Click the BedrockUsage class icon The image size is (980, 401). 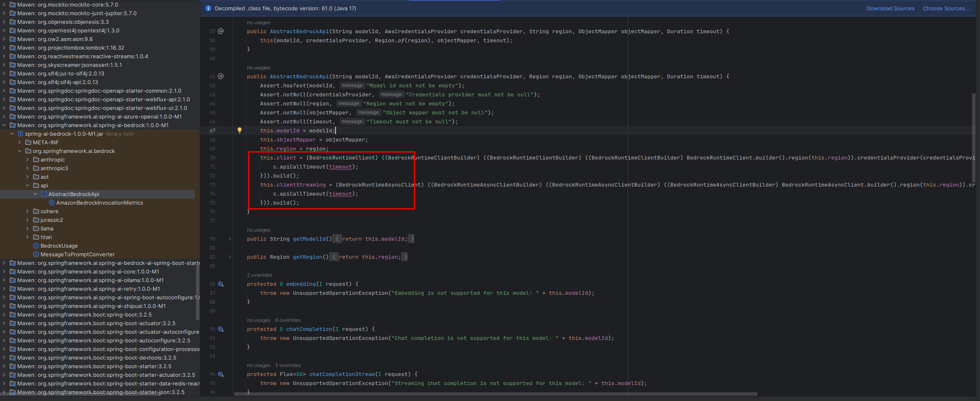(36, 246)
